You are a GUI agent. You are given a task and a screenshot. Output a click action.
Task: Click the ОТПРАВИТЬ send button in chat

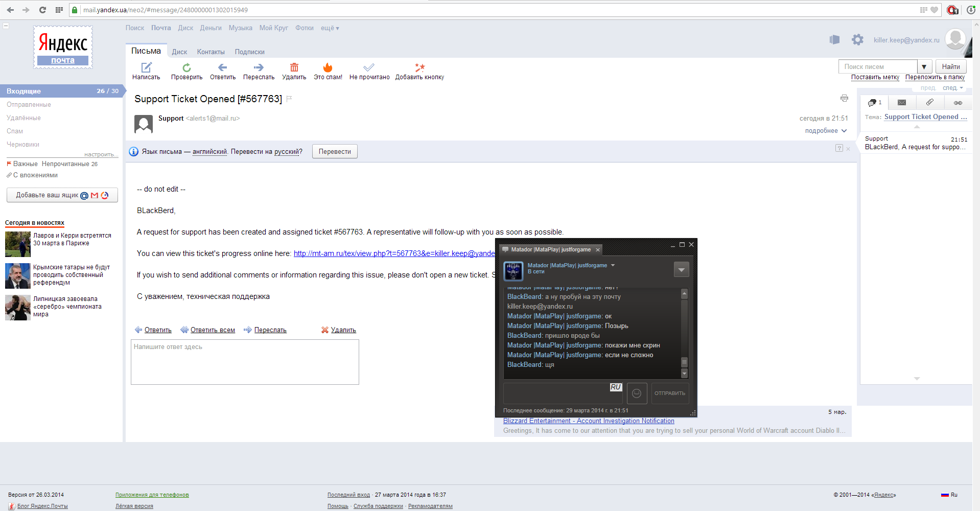(x=670, y=393)
